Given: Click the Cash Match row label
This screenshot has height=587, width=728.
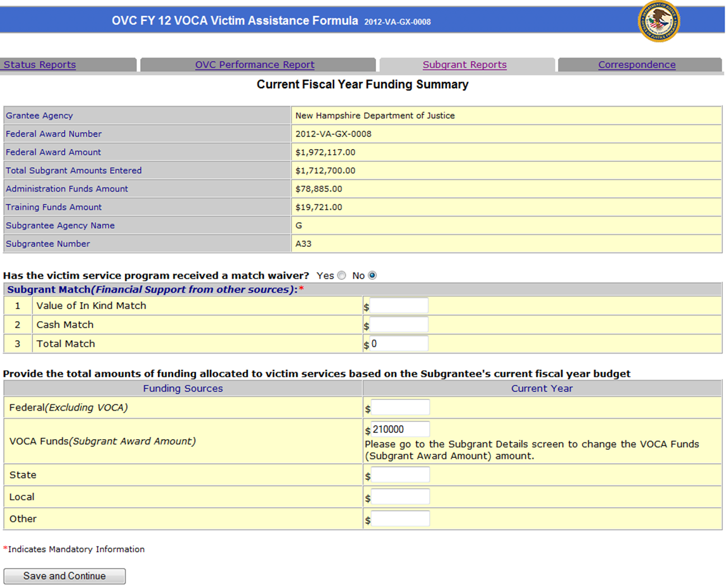Looking at the screenshot, I should (x=65, y=325).
